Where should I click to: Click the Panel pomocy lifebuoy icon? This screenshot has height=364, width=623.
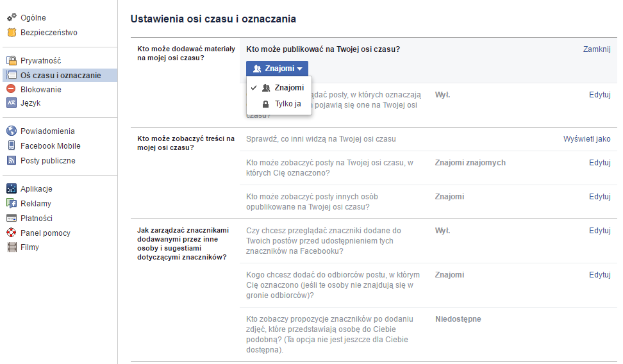tap(12, 233)
